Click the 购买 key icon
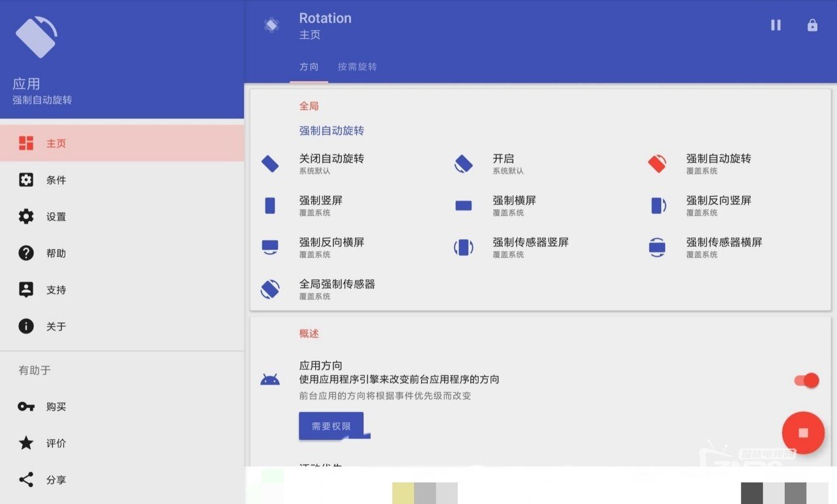Viewport: 837px width, 504px height. click(26, 407)
